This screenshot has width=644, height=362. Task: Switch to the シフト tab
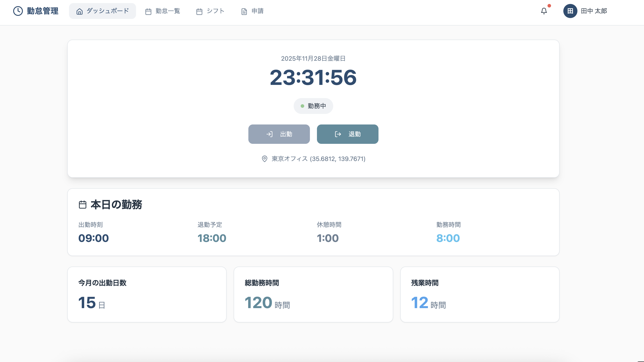point(210,11)
